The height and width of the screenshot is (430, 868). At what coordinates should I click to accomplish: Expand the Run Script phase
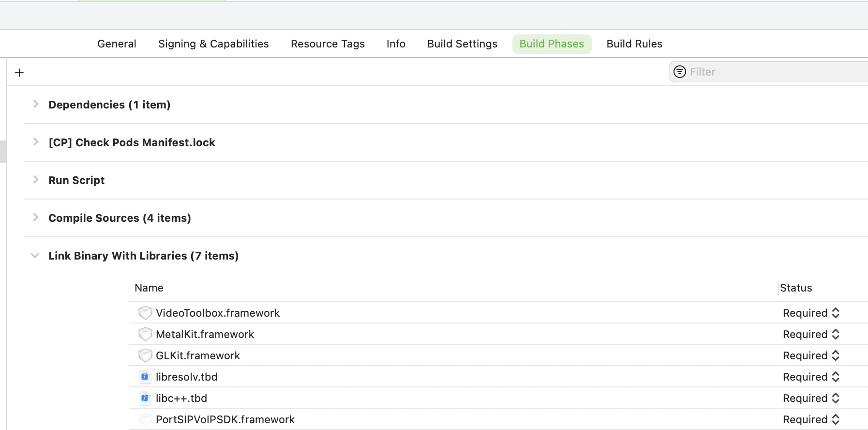(35, 180)
